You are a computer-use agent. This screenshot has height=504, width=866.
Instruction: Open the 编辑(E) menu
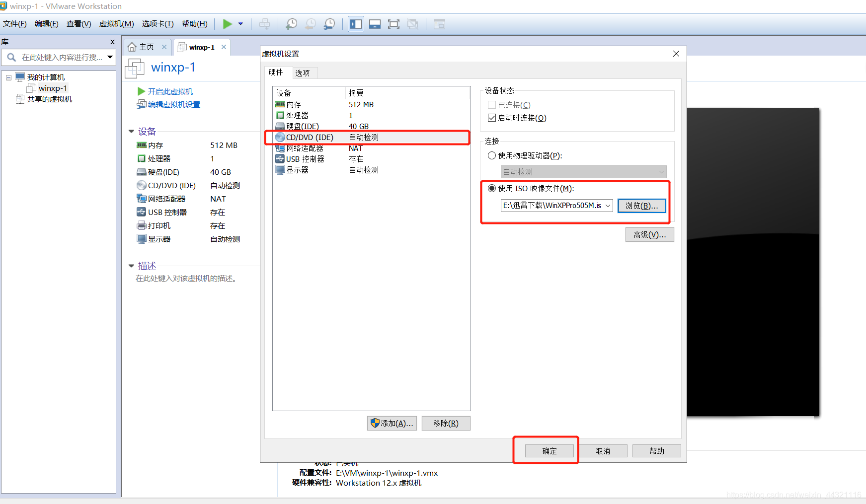47,24
